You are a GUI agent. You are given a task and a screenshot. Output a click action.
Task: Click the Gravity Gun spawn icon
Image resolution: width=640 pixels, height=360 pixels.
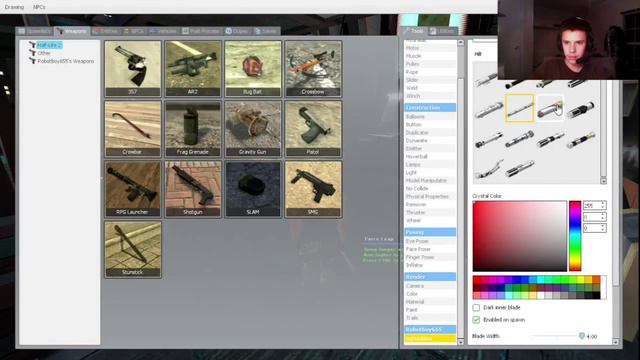253,129
